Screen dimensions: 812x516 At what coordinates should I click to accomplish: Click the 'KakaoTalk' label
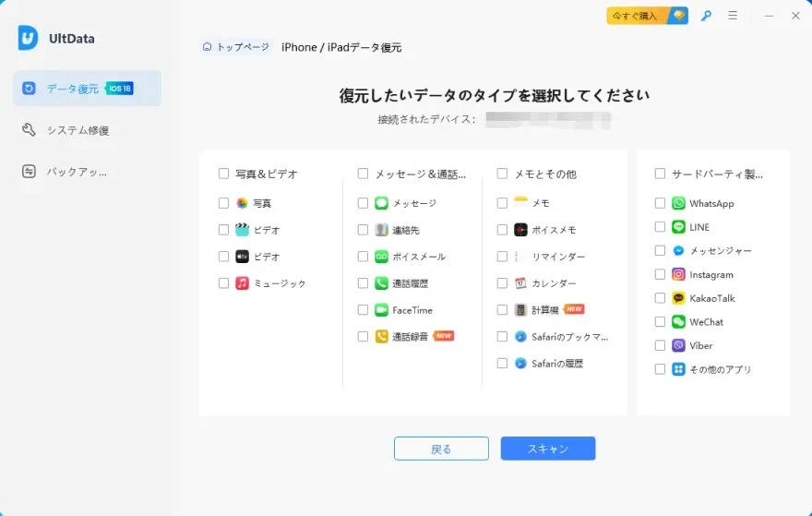tap(712, 298)
